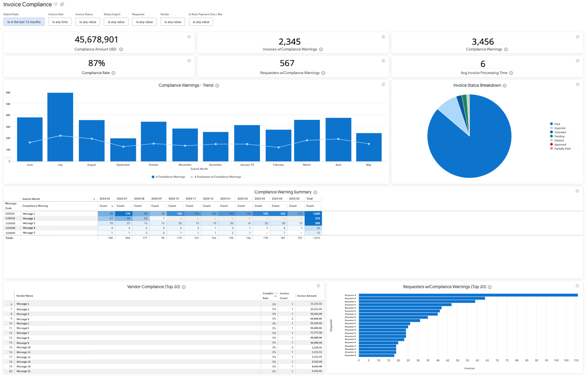This screenshot has height=381, width=588.
Task: Favorite the dashboard using the heart icon
Action: [55, 4]
